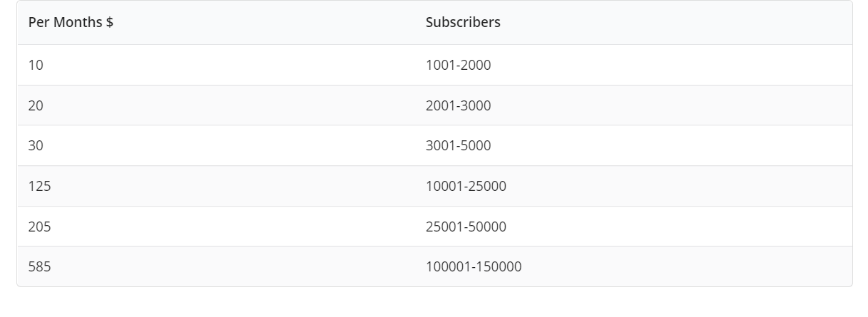The width and height of the screenshot is (868, 317).
Task: Select the price cell showing 125
Action: 40,186
